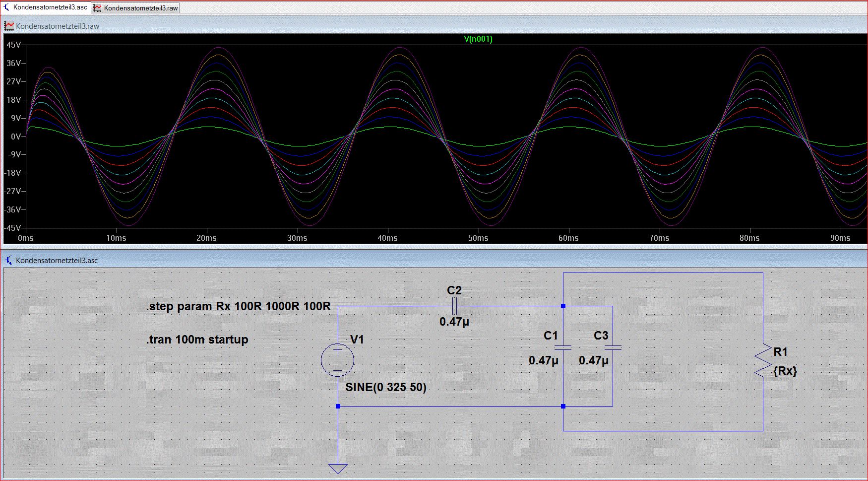868x481 pixels.
Task: Click the 0.47µ value under C2
Action: 454,322
